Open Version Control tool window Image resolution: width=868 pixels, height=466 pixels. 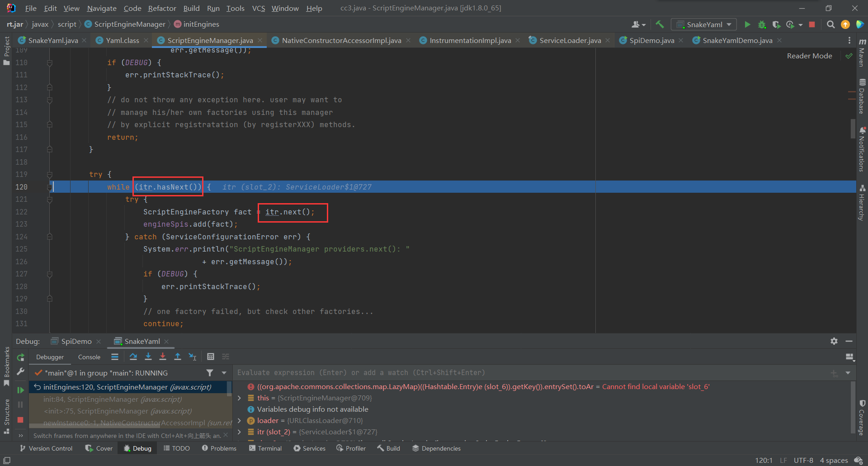[x=46, y=448]
